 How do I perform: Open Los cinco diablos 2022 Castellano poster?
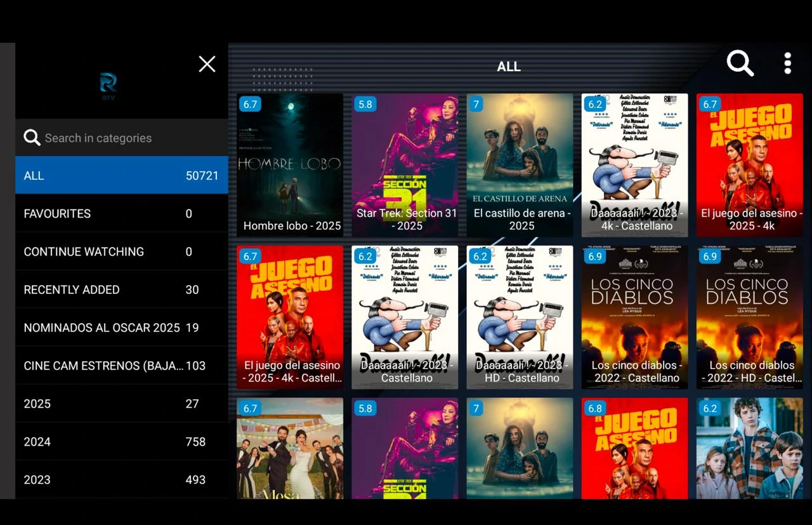click(x=634, y=317)
